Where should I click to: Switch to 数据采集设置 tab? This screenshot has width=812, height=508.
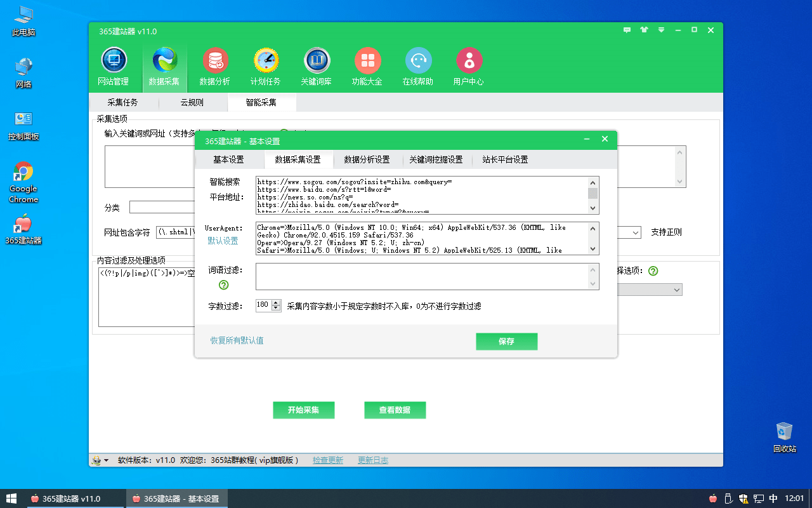[298, 159]
